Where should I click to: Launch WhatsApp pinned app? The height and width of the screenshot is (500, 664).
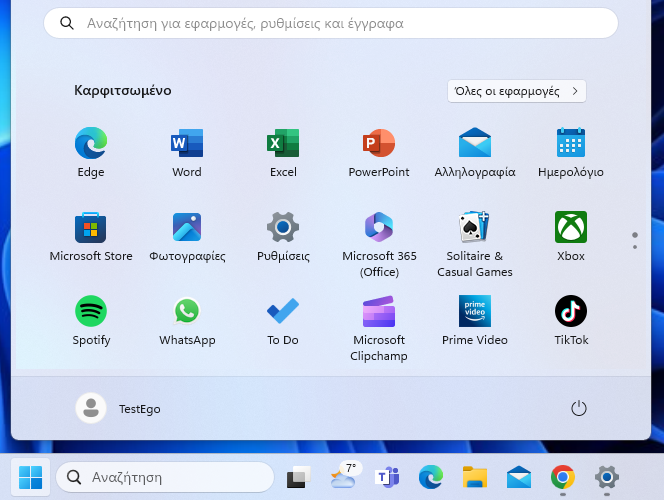pyautogui.click(x=187, y=321)
